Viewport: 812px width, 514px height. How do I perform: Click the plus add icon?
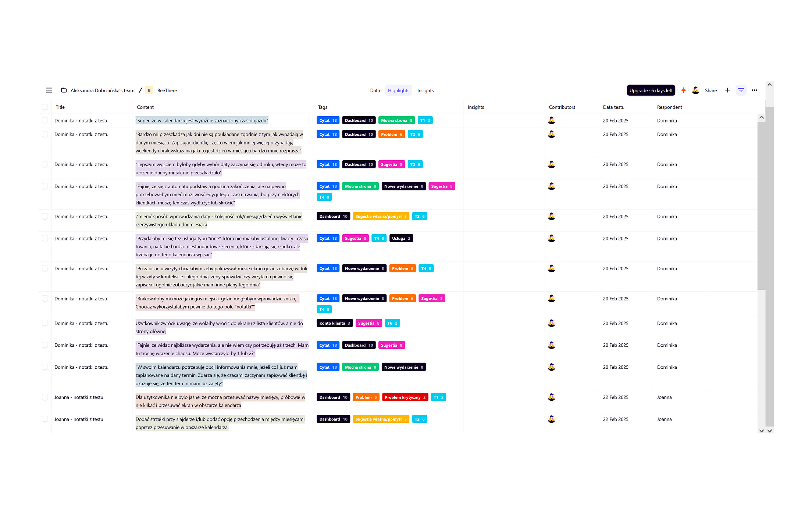(727, 90)
